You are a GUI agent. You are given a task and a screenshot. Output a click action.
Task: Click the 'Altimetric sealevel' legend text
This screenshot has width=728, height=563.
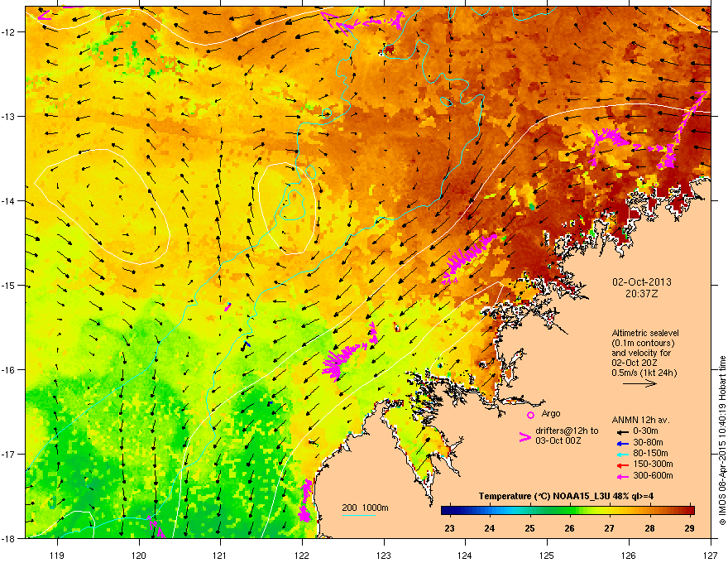pyautogui.click(x=645, y=333)
